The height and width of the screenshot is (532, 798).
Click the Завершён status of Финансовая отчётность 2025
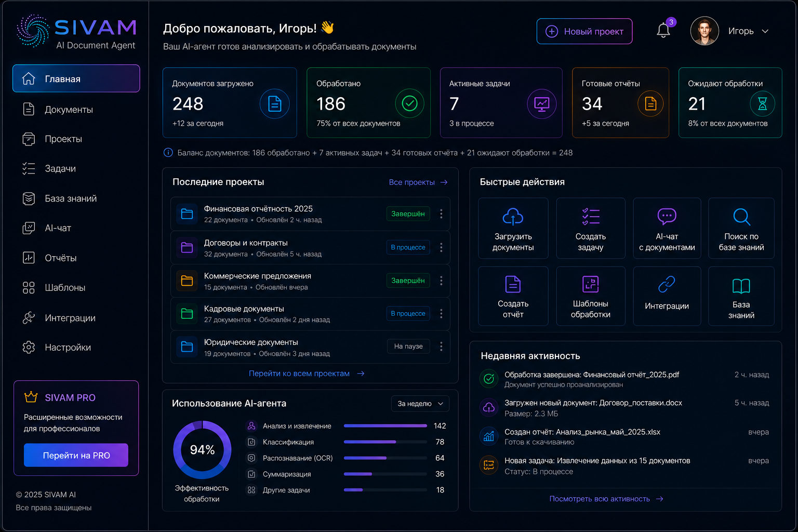[x=408, y=214]
